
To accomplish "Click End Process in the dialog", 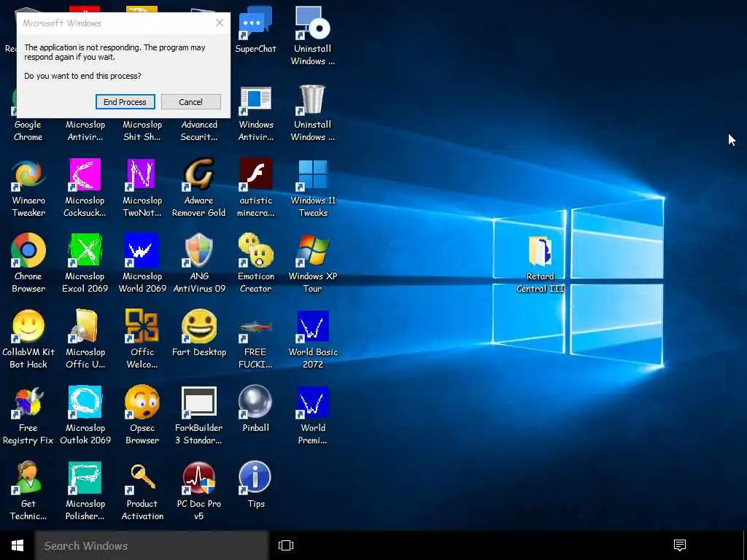I will tap(125, 102).
